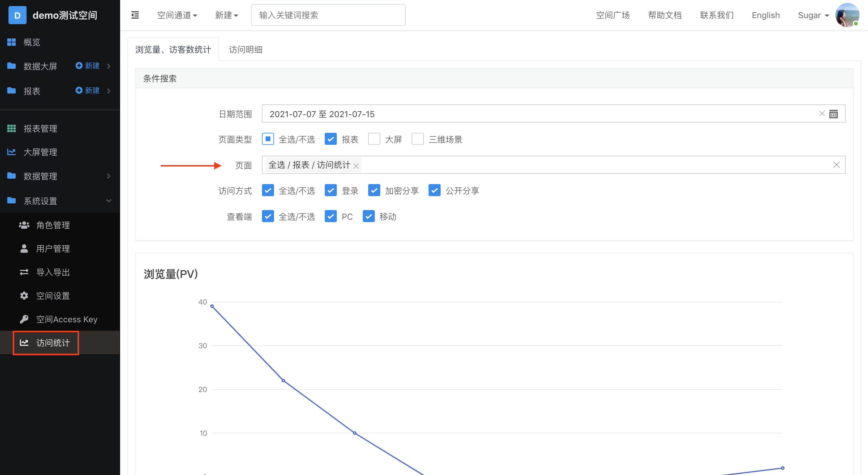The image size is (868, 475).
Task: Open 数据管理 folder item
Action: (x=40, y=176)
